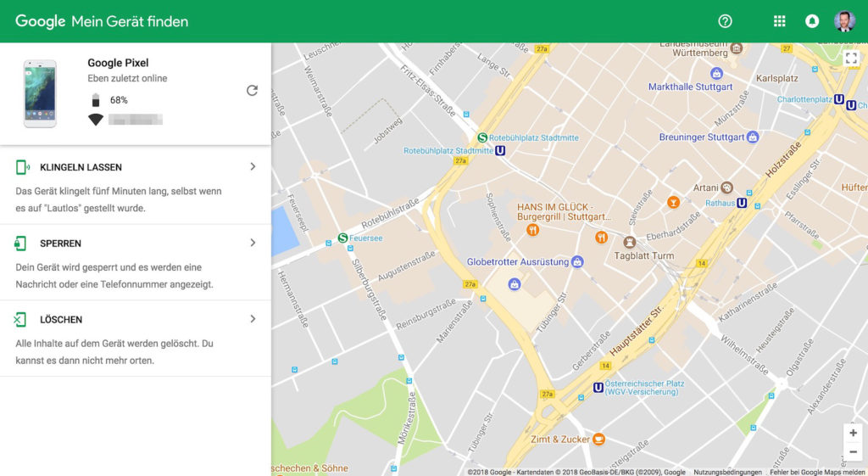868x476 pixels.
Task: Expand the KLINGELN LASSEN chevron
Action: coord(253,166)
